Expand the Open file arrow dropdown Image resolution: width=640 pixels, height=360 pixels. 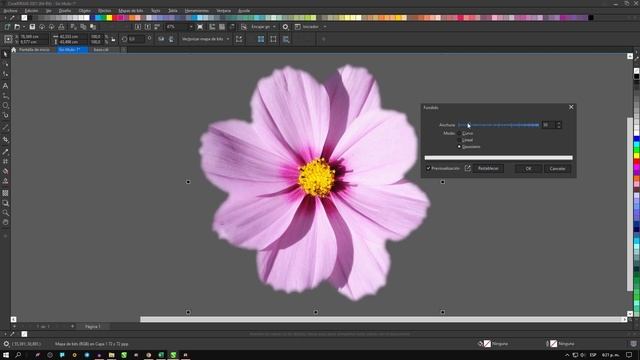24,27
